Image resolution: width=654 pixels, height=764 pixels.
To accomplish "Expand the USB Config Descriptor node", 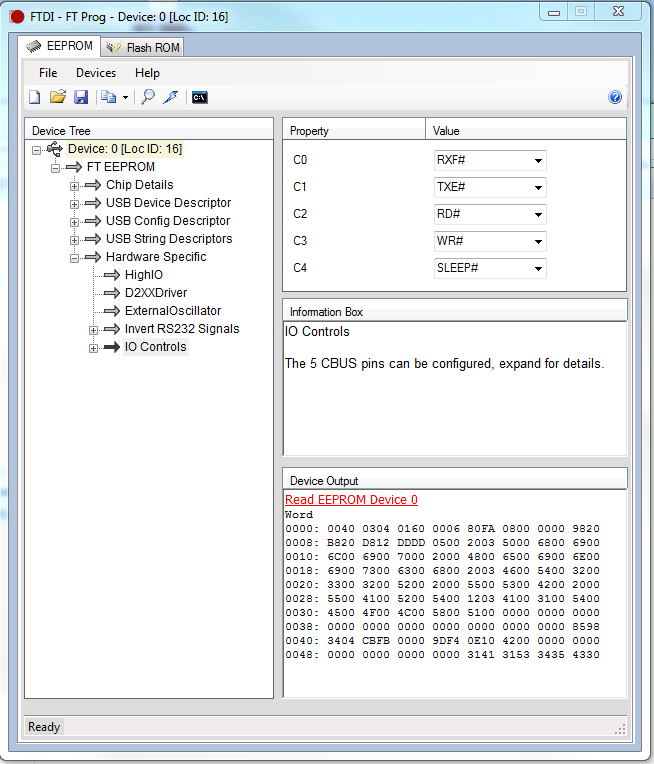I will [74, 222].
